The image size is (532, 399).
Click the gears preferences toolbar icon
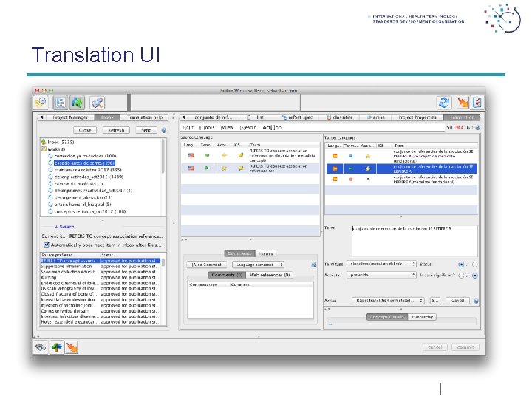[98, 103]
